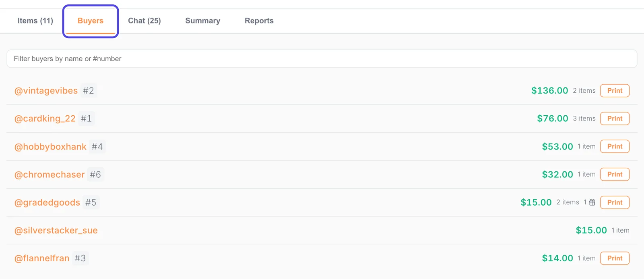Click "3 items" count for @cardking_22
The width and height of the screenshot is (644, 279).
click(584, 119)
